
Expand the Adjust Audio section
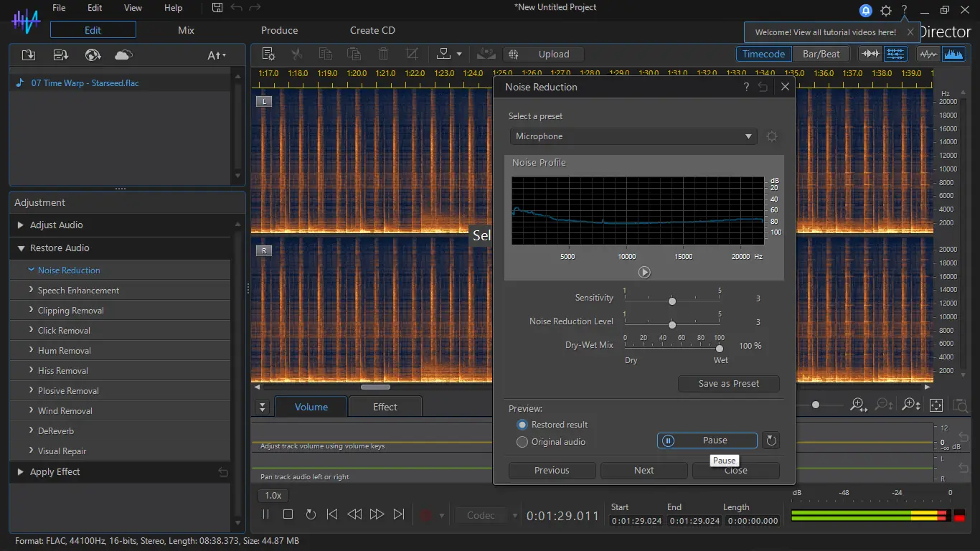point(56,225)
